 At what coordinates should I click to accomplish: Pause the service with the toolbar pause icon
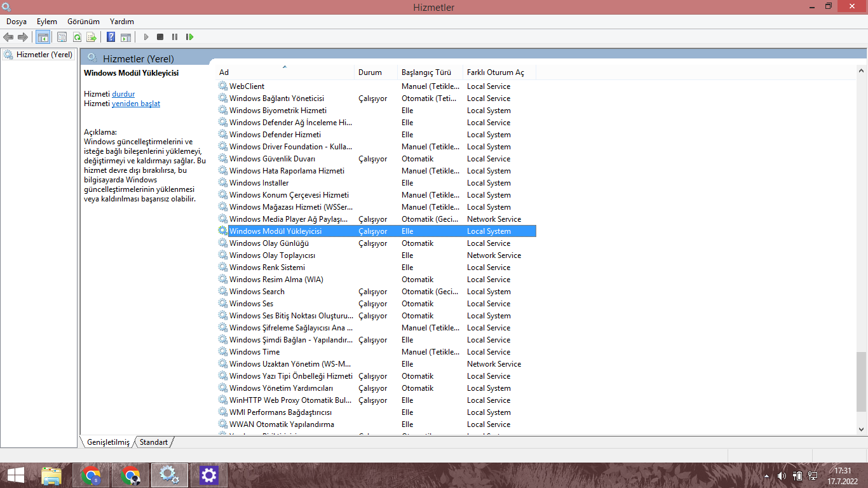tap(175, 37)
